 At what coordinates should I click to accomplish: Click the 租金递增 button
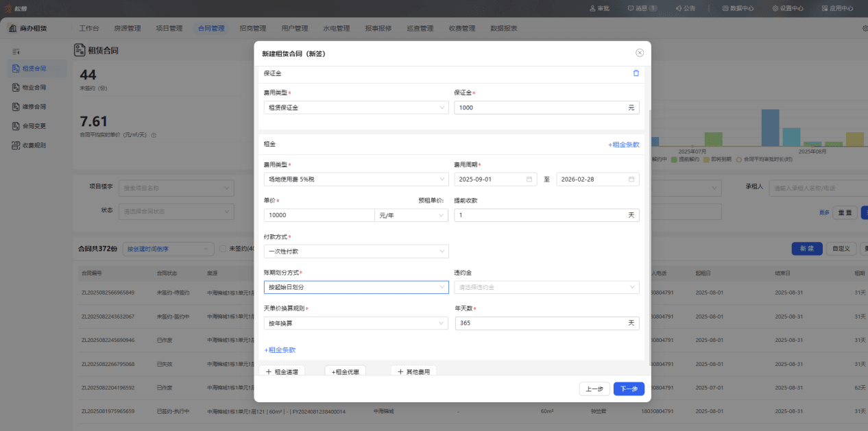pos(282,371)
